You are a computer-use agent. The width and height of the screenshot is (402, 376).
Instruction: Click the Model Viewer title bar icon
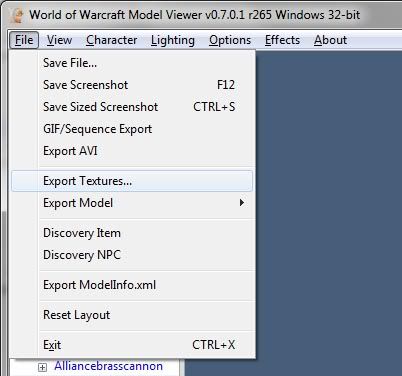(17, 15)
